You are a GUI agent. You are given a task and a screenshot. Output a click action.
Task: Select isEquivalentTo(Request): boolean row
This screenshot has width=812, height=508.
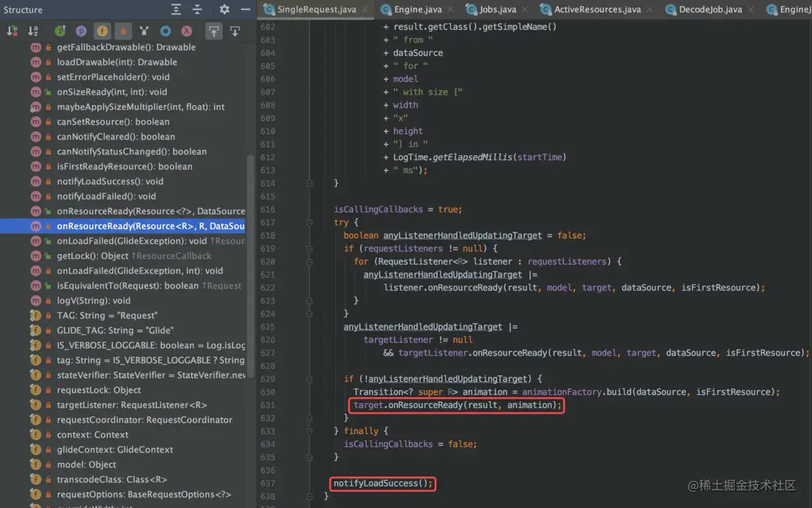(149, 286)
